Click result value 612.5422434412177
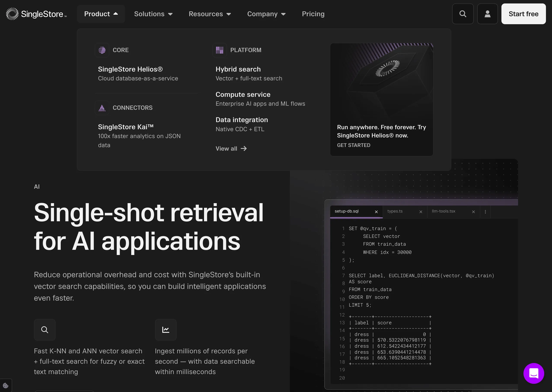This screenshot has width=552, height=392. 401,346
